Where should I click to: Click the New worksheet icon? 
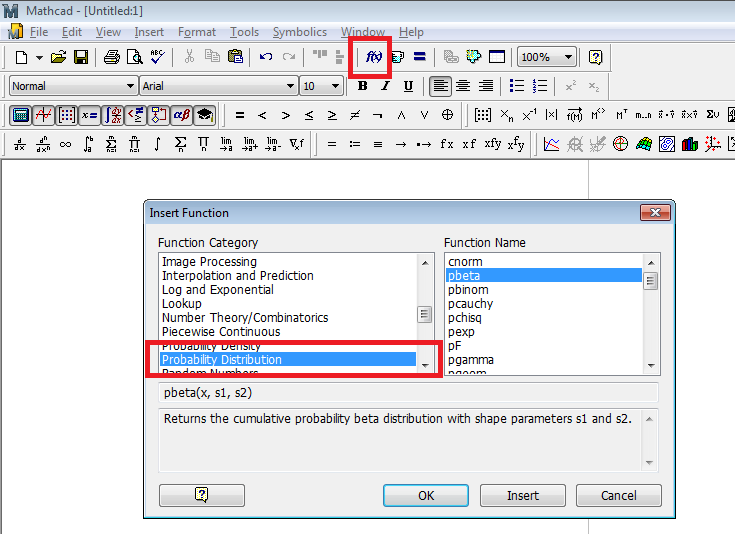[x=21, y=57]
